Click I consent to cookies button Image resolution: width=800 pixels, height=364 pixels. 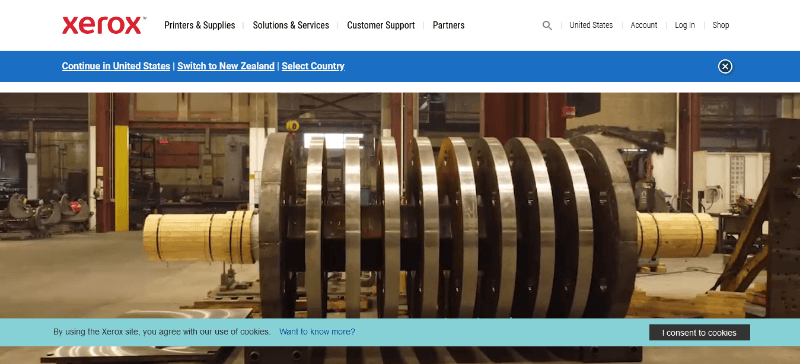(699, 332)
